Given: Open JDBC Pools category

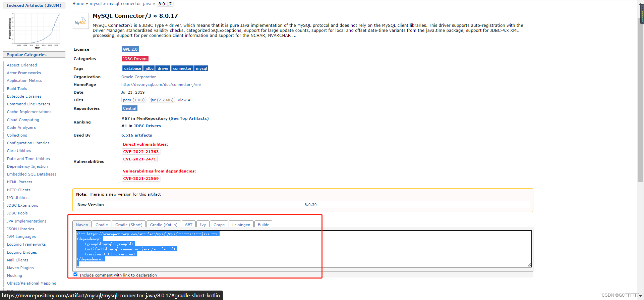Looking at the screenshot, I should [17, 213].
